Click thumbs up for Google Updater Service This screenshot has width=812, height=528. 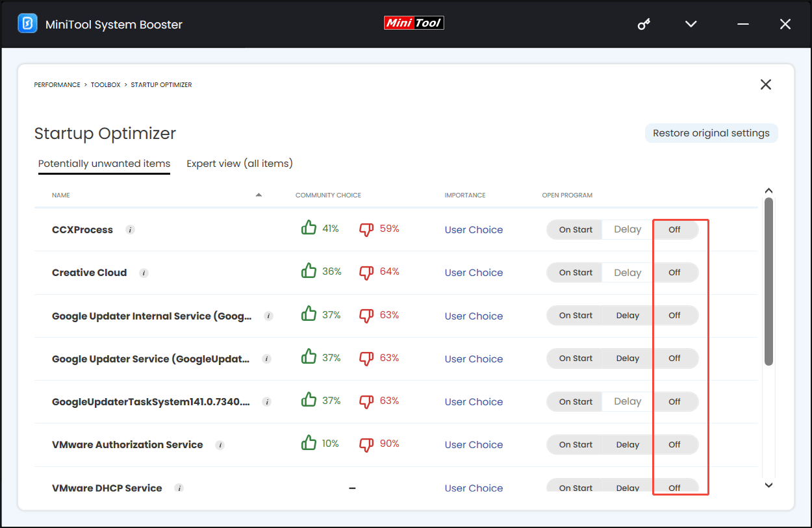[x=309, y=357]
